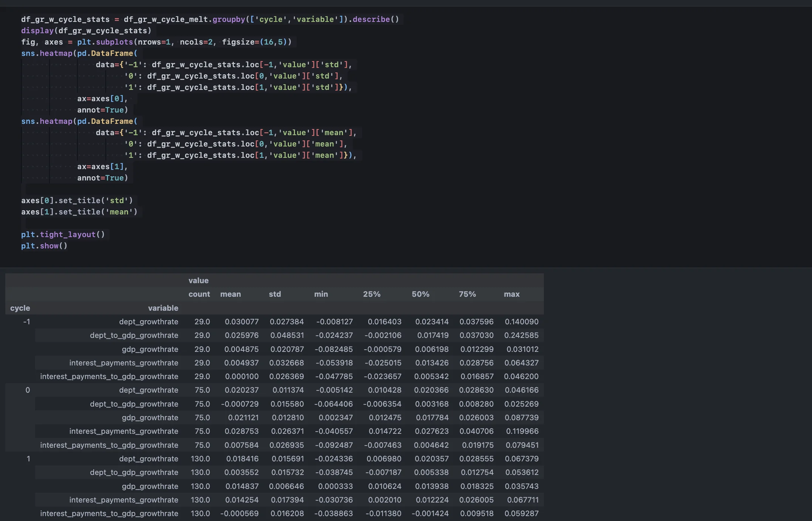Click the plt.subplots figsize code line
The height and width of the screenshot is (521, 812).
(156, 42)
